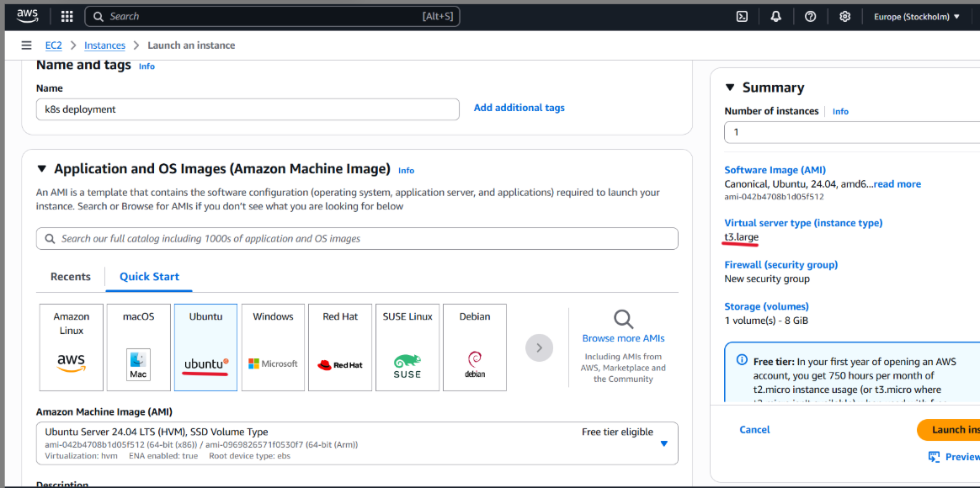The width and height of the screenshot is (980, 488).
Task: Click the AWS home logo
Action: tap(27, 15)
